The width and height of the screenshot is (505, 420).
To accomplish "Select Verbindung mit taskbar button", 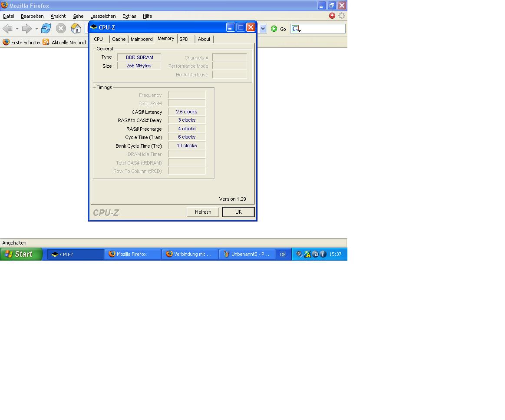I will pos(190,254).
